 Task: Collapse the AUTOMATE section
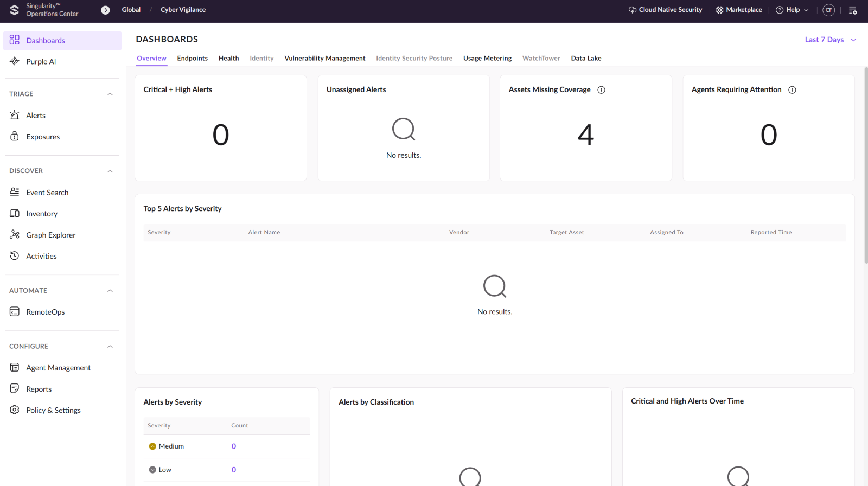pyautogui.click(x=110, y=291)
